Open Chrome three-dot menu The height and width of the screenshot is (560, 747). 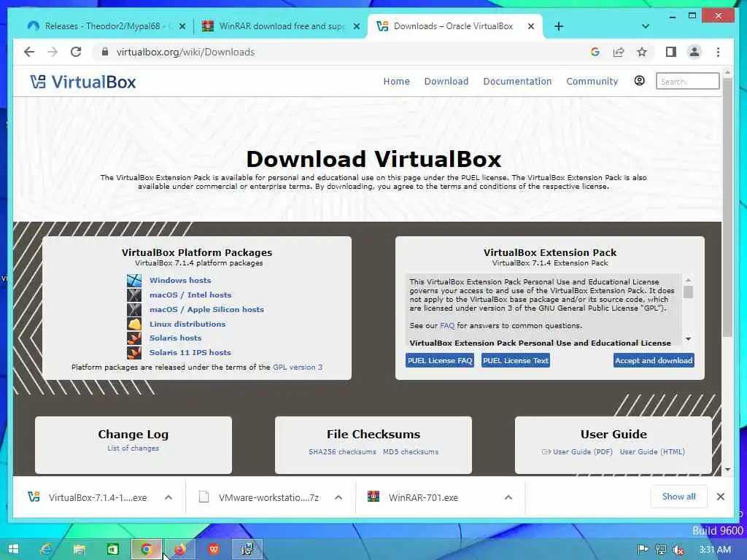(718, 52)
